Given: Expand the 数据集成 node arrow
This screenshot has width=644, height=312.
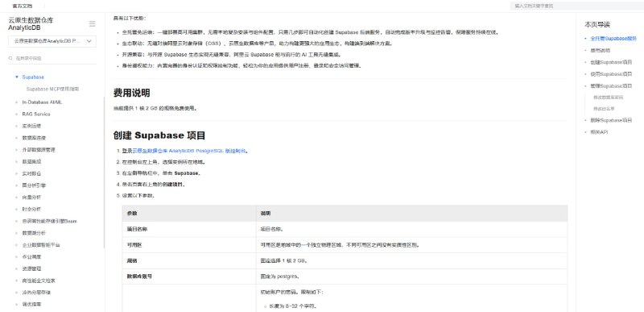Looking at the screenshot, I should (x=16, y=161).
